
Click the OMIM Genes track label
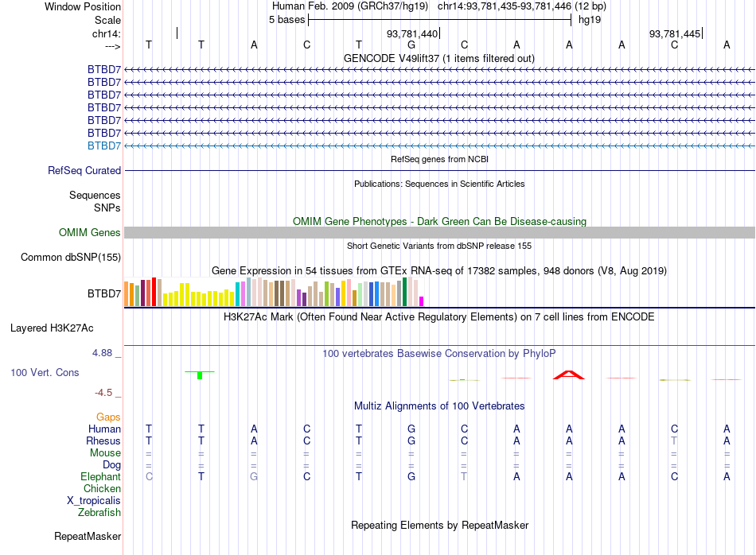pyautogui.click(x=90, y=233)
